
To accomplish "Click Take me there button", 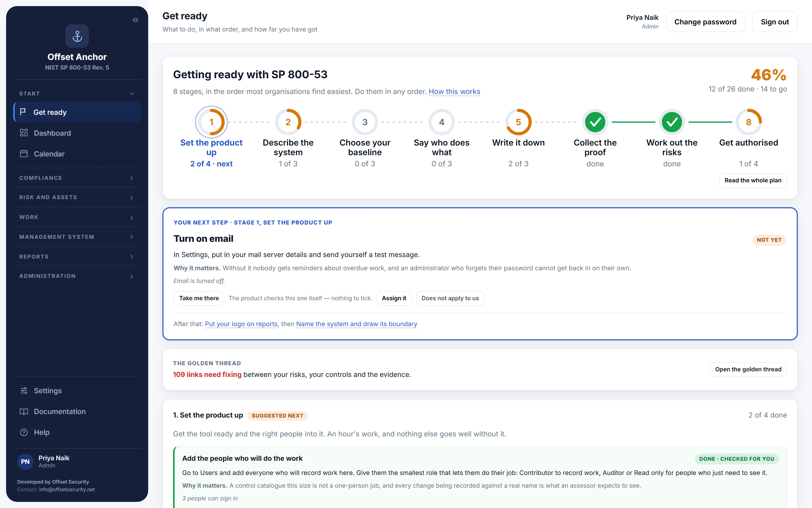I will click(199, 298).
